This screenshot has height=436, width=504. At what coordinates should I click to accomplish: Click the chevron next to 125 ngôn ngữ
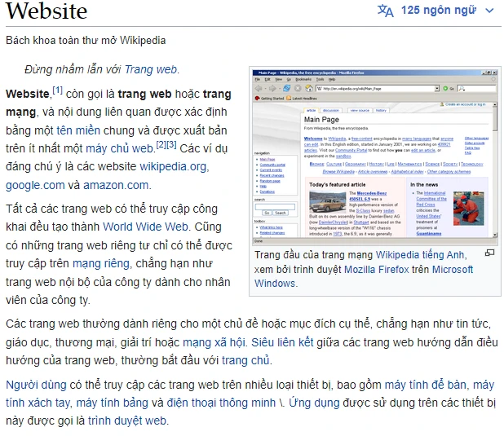click(489, 11)
